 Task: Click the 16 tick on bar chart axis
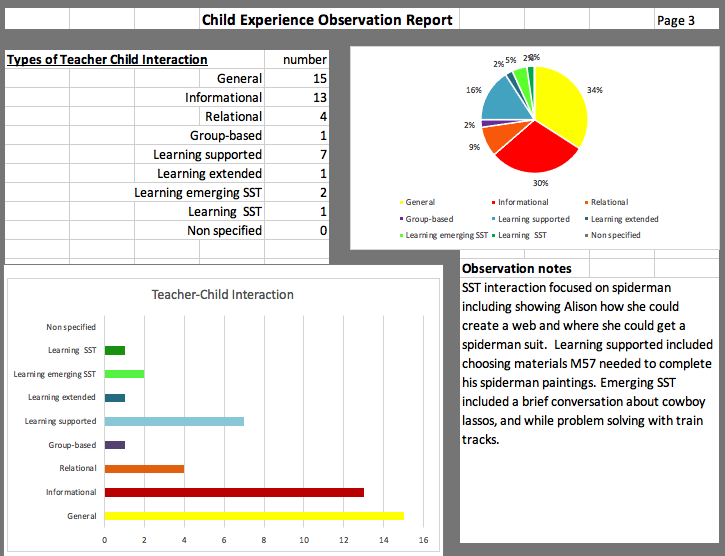click(423, 540)
